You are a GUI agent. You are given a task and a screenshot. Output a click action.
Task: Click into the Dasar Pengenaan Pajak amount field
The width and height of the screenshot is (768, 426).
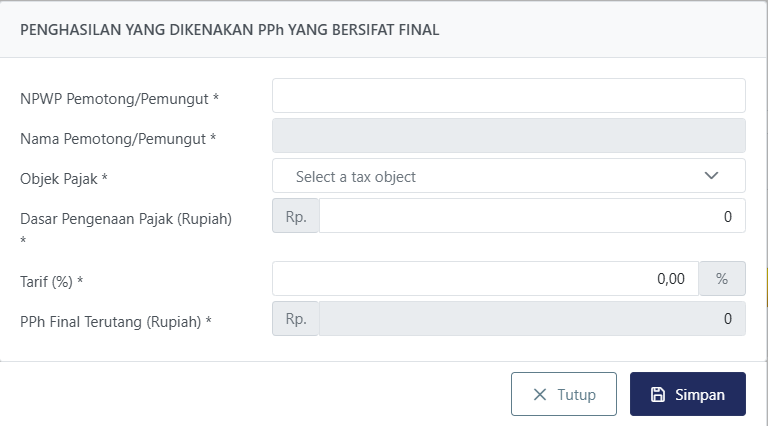pos(530,216)
